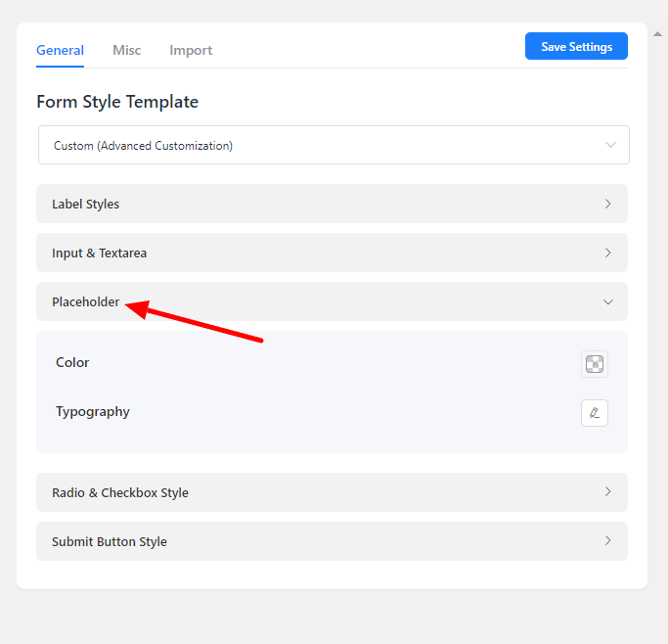Switch to the General tab

point(60,50)
